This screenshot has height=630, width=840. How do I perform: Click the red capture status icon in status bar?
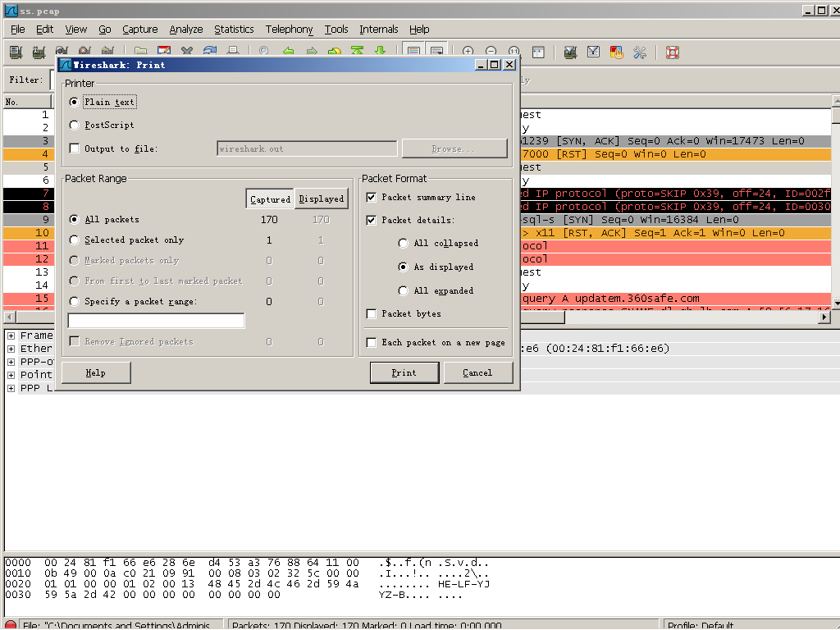click(11, 625)
